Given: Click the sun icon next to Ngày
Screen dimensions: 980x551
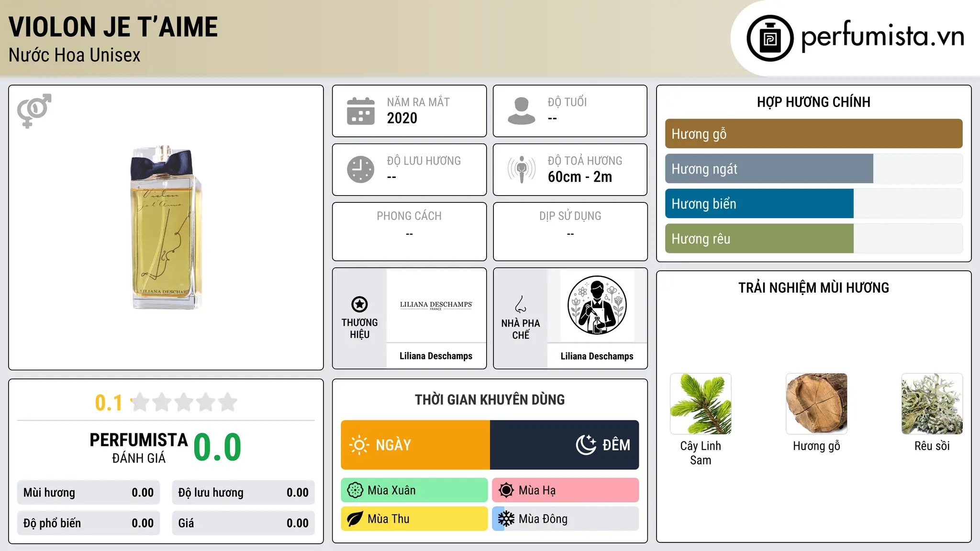Looking at the screenshot, I should tap(359, 445).
